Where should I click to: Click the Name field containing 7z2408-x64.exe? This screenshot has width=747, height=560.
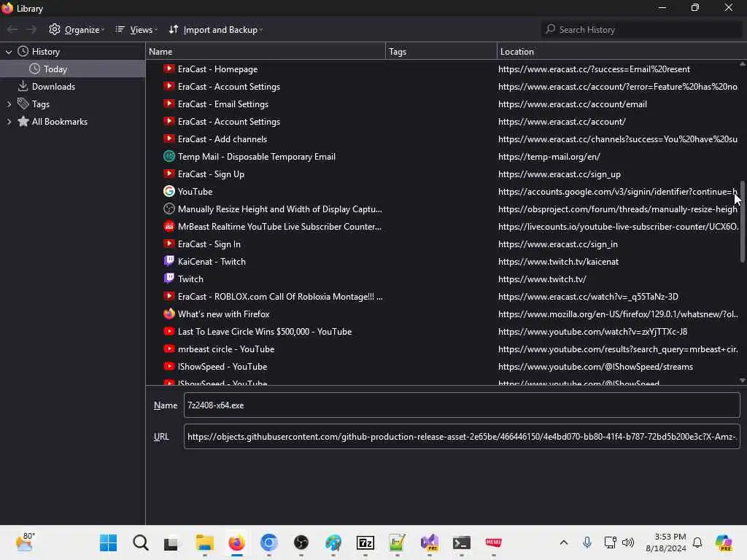462,405
